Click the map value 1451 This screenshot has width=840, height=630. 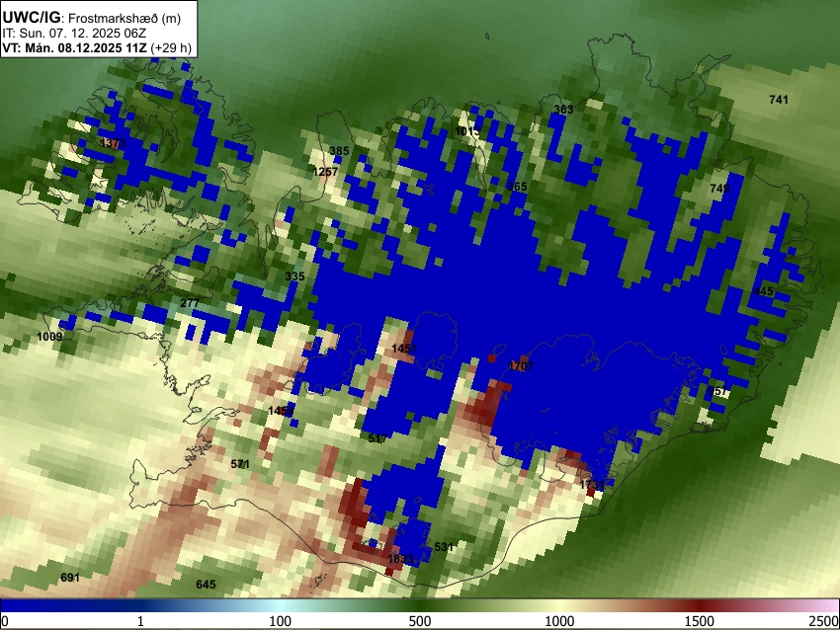point(404,349)
